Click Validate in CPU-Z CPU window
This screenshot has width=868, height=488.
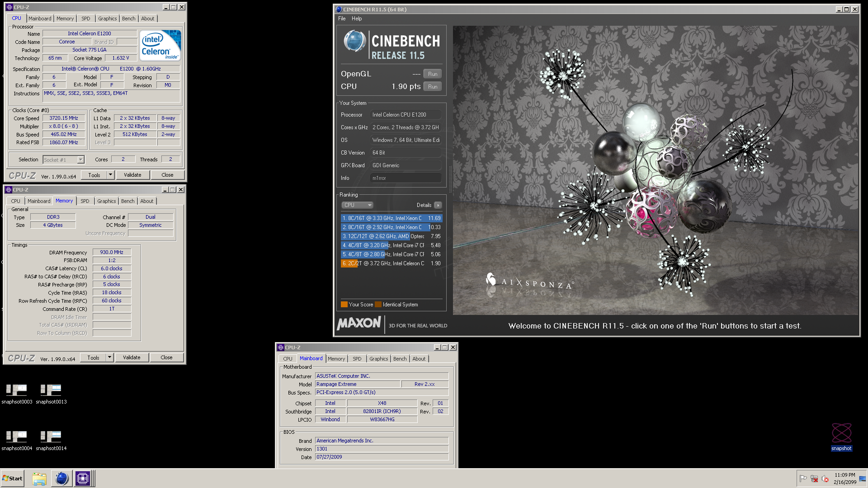pos(132,175)
